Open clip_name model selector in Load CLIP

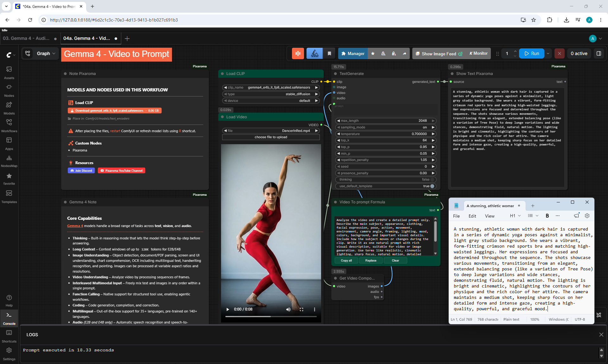coord(271,88)
